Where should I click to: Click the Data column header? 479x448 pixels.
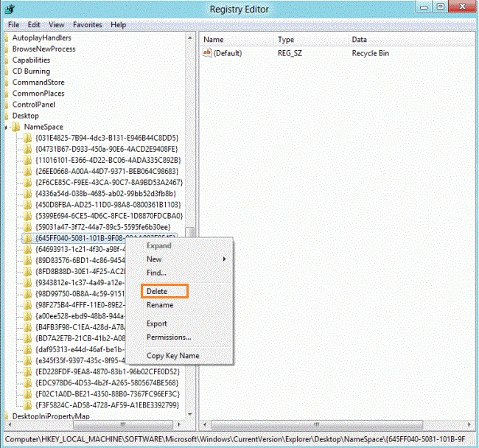pyautogui.click(x=360, y=40)
